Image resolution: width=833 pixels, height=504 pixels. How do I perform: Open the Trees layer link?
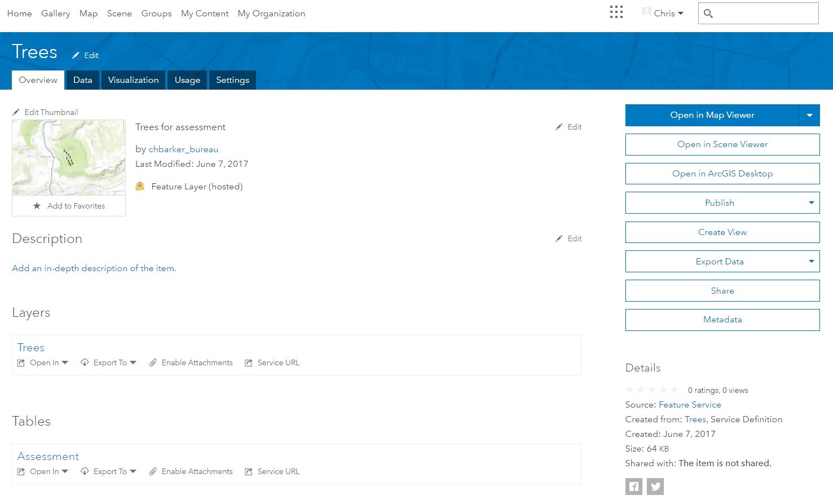31,348
